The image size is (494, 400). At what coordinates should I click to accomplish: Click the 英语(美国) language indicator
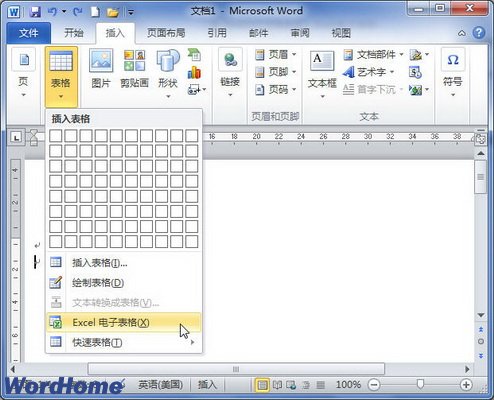coord(161,385)
